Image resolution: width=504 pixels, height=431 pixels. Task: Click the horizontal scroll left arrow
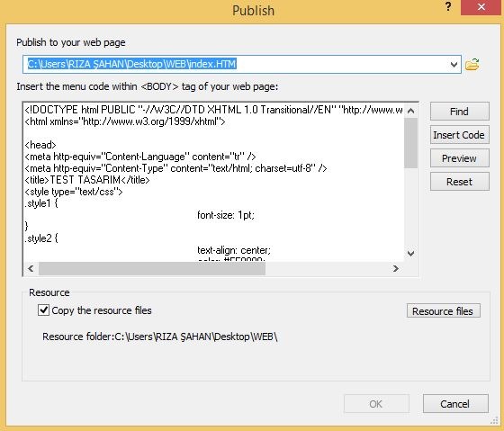(31, 268)
